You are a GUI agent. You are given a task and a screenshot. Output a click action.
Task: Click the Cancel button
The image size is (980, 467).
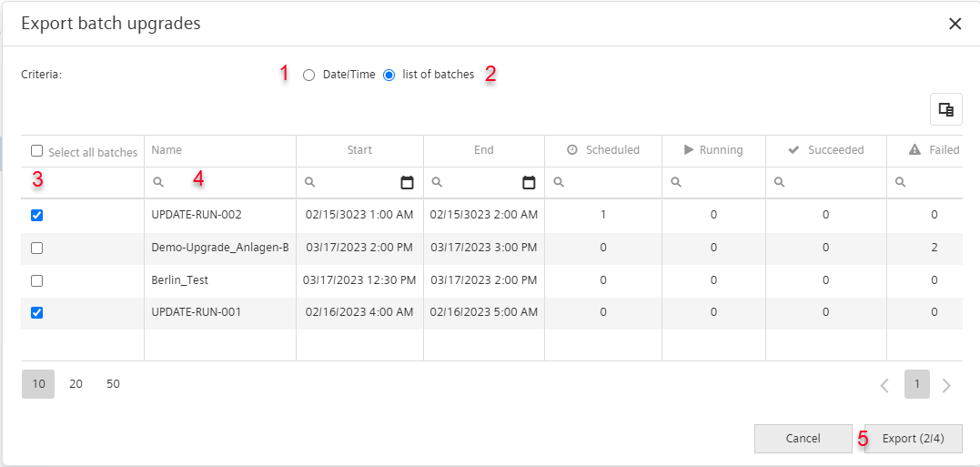pyautogui.click(x=803, y=439)
